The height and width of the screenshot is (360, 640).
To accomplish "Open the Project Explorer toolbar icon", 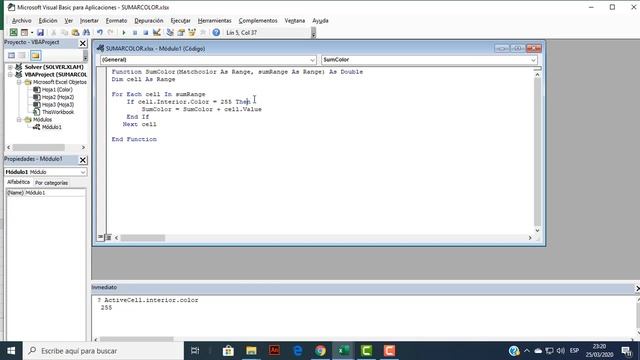I will (x=170, y=33).
